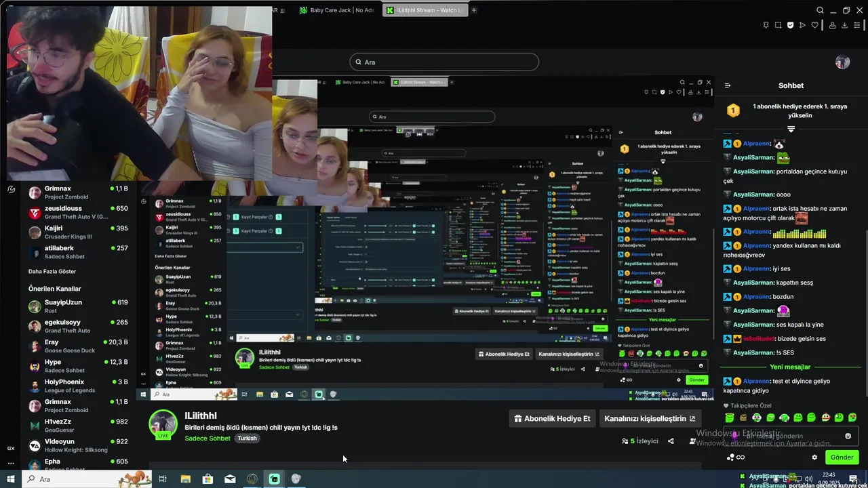The height and width of the screenshot is (488, 868).
Task: Open the emoji picker in message box
Action: tap(848, 436)
